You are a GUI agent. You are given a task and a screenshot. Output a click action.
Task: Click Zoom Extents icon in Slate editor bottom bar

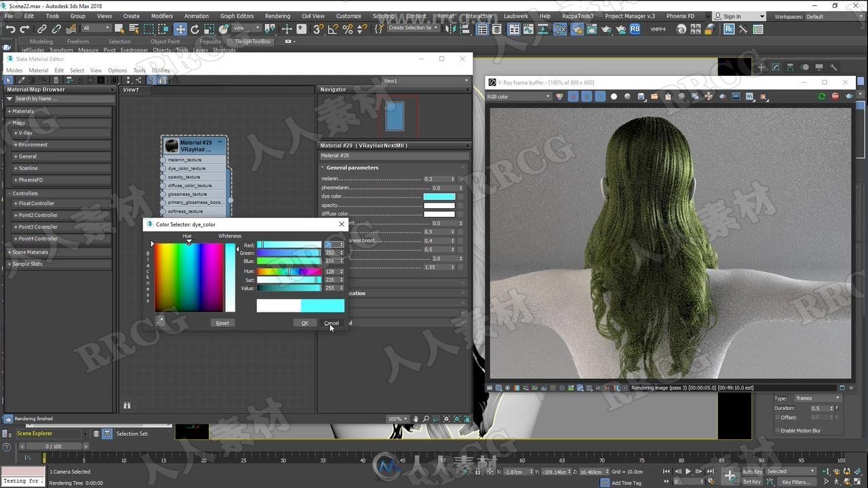pos(447,419)
